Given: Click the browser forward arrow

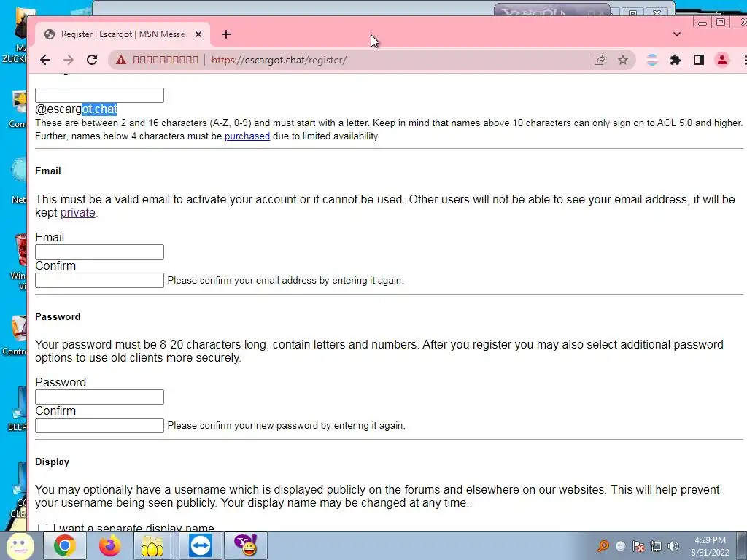Looking at the screenshot, I should (x=69, y=60).
